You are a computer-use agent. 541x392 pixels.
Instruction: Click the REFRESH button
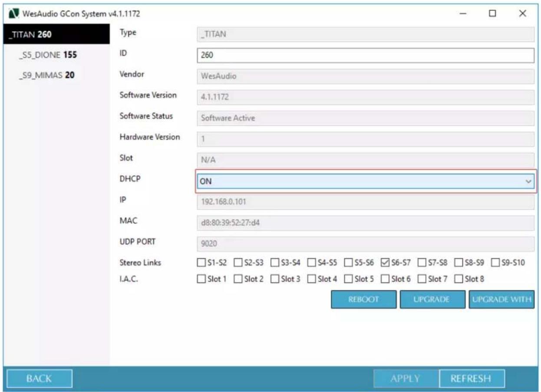click(x=472, y=379)
